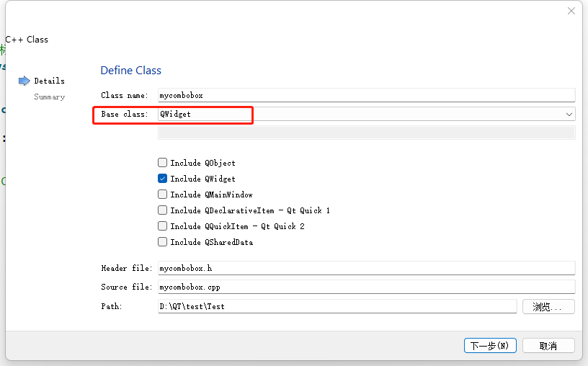This screenshot has height=366, width=588.
Task: Go to the Summary wizard step
Action: 49,97
